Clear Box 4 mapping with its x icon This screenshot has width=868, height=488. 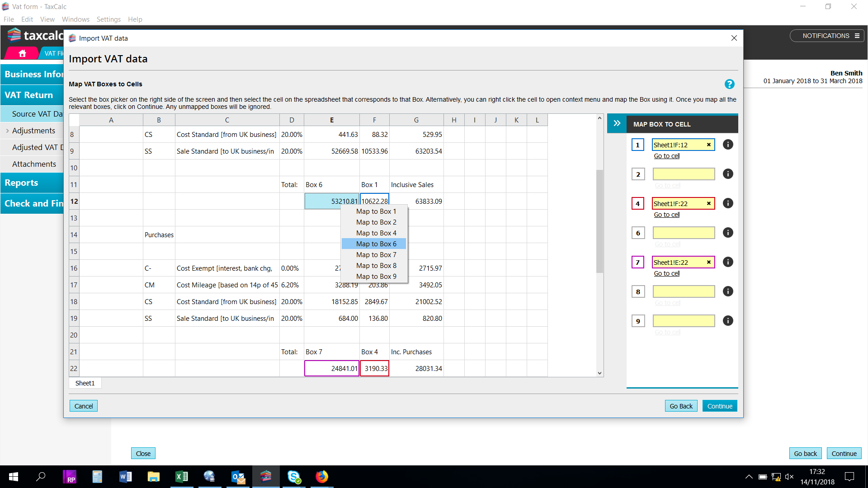click(x=709, y=203)
